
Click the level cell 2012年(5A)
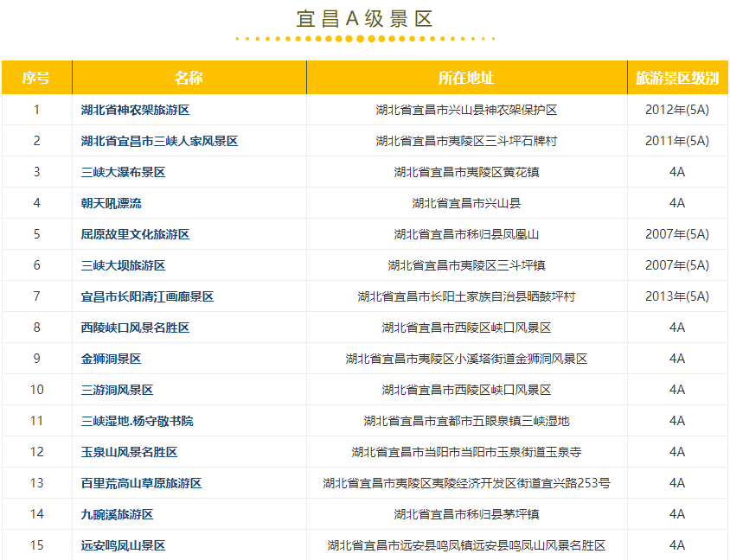677,110
